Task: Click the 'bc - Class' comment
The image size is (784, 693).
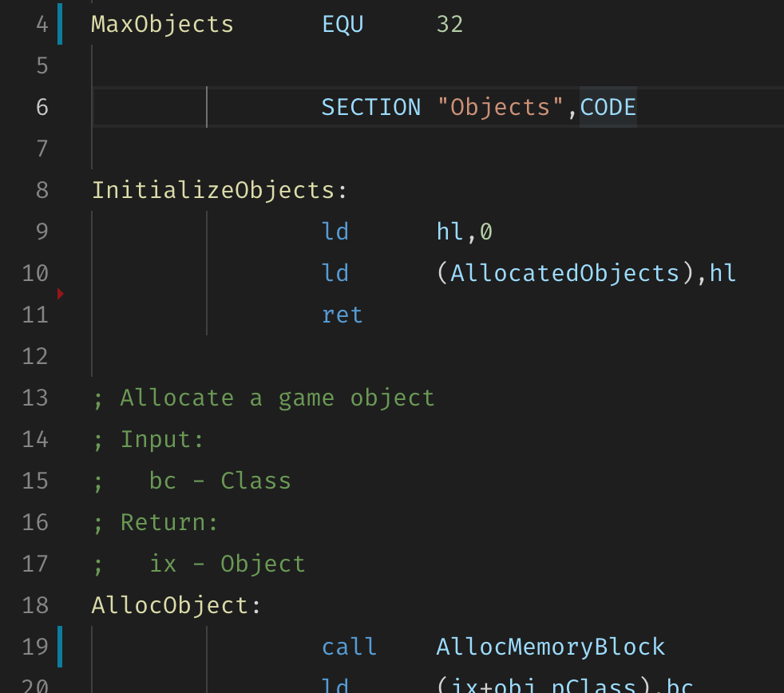Action: click(220, 481)
